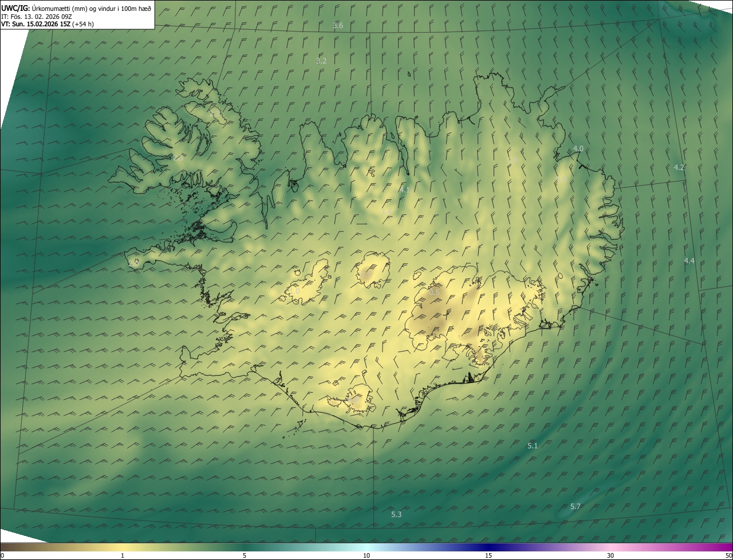This screenshot has width=733, height=560.
Task: Click the colorbar tick label 1
Action: click(123, 556)
